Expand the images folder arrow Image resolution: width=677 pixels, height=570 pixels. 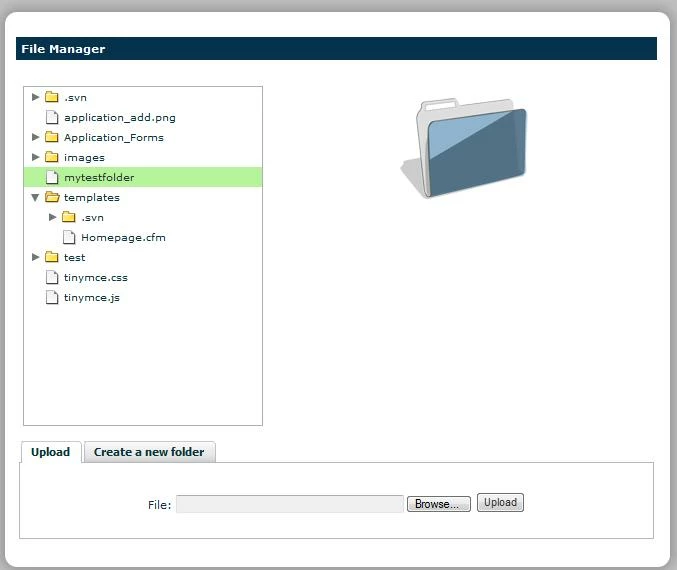[x=35, y=157]
